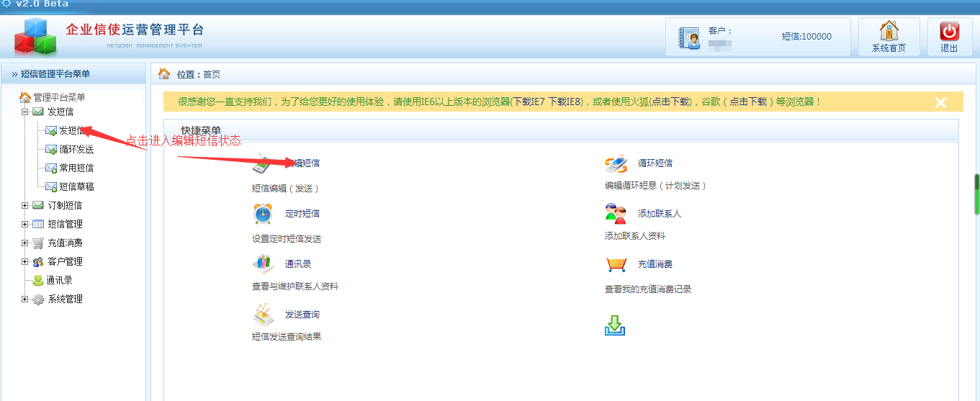The image size is (980, 401).
Task: Open the 发送查询 quick link
Action: tap(302, 315)
